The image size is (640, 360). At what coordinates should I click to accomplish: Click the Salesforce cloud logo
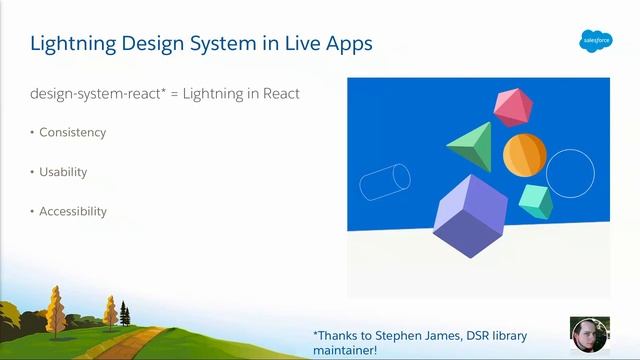click(596, 41)
